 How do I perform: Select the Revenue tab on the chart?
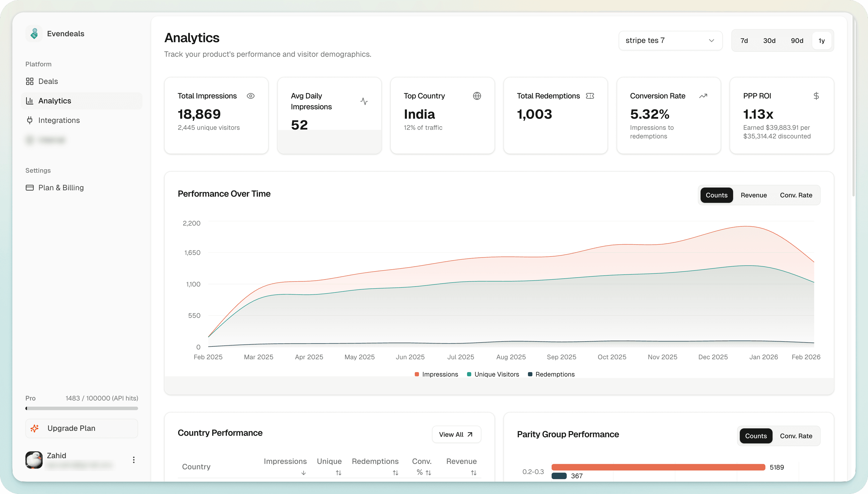coord(754,195)
